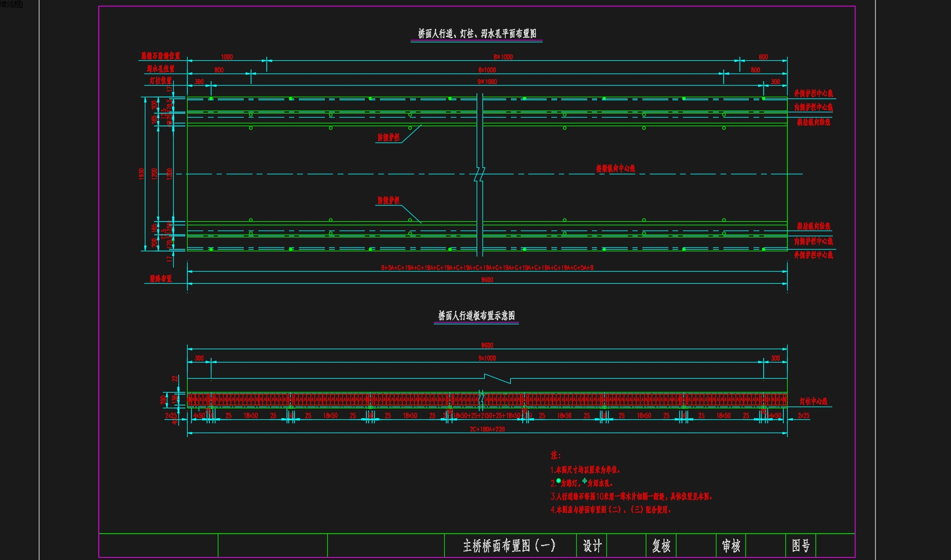Select lower '内侧护栏中心线' label
Screen dimensions: 951x560
[813, 241]
